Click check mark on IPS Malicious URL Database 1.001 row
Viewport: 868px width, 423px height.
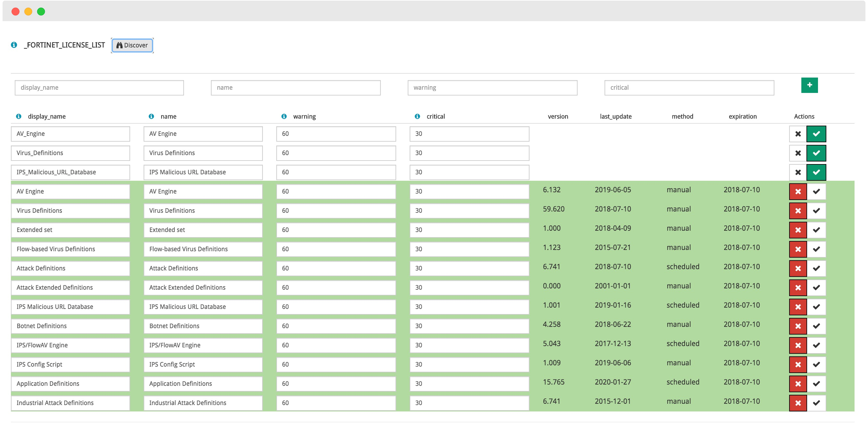pos(816,306)
